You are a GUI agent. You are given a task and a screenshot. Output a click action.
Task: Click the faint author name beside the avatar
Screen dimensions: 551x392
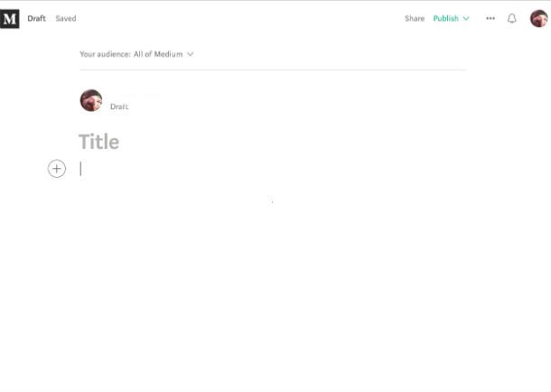pos(135,95)
